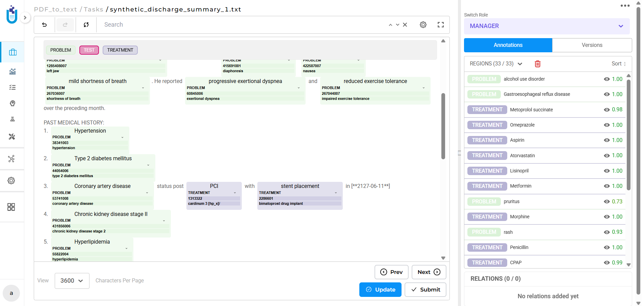Open the Switch Role MANAGER dropdown
Image resolution: width=644 pixels, height=306 pixels.
546,26
